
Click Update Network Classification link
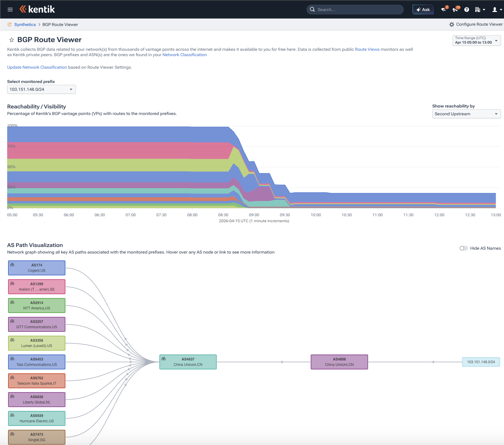pyautogui.click(x=37, y=67)
